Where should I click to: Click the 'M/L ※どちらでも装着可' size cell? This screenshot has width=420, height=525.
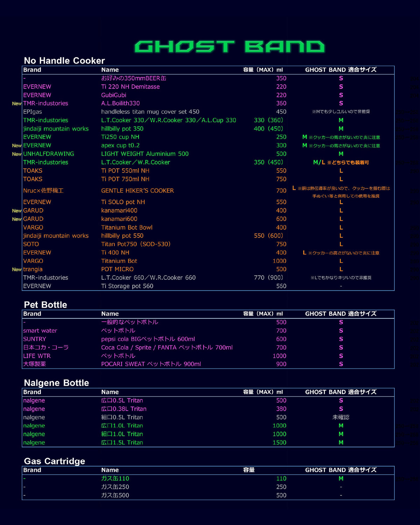point(341,162)
